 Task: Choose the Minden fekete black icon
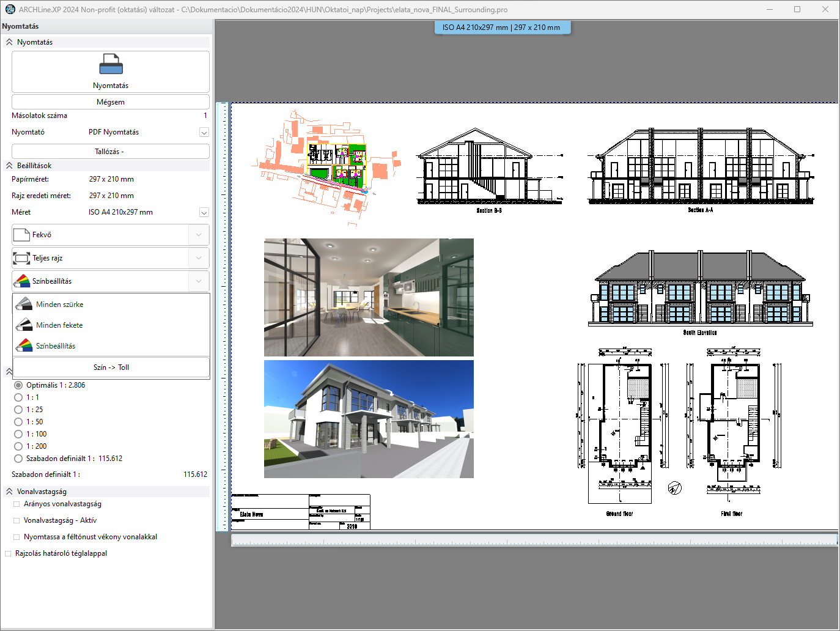pyautogui.click(x=24, y=325)
